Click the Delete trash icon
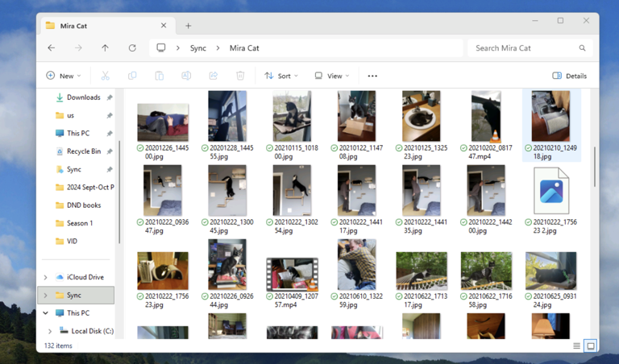Screen dimensions: 619x364 click(240, 76)
